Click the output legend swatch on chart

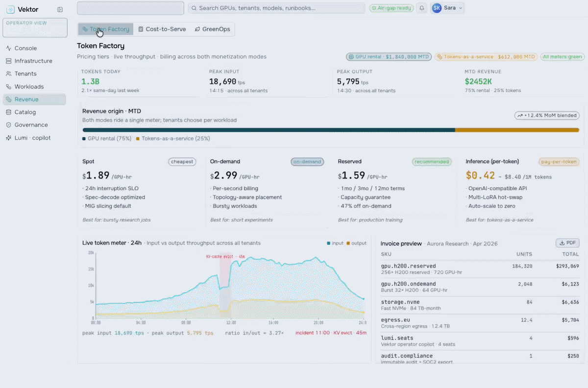click(x=348, y=243)
